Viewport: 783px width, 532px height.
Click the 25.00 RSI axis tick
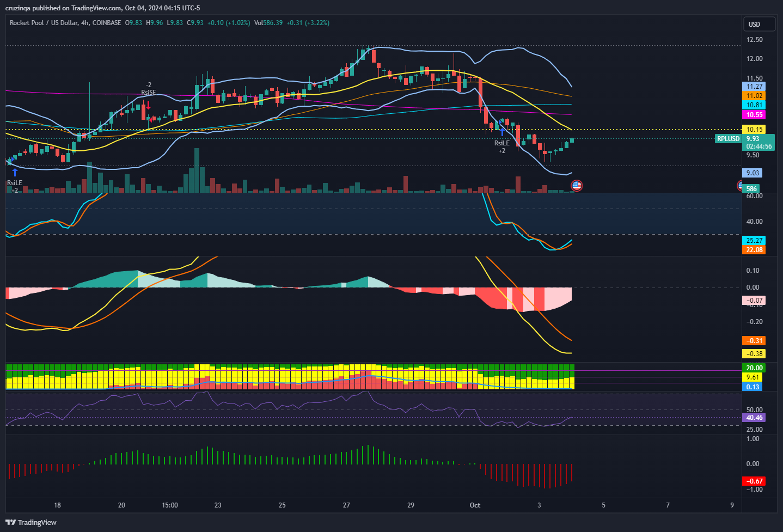[x=754, y=430]
